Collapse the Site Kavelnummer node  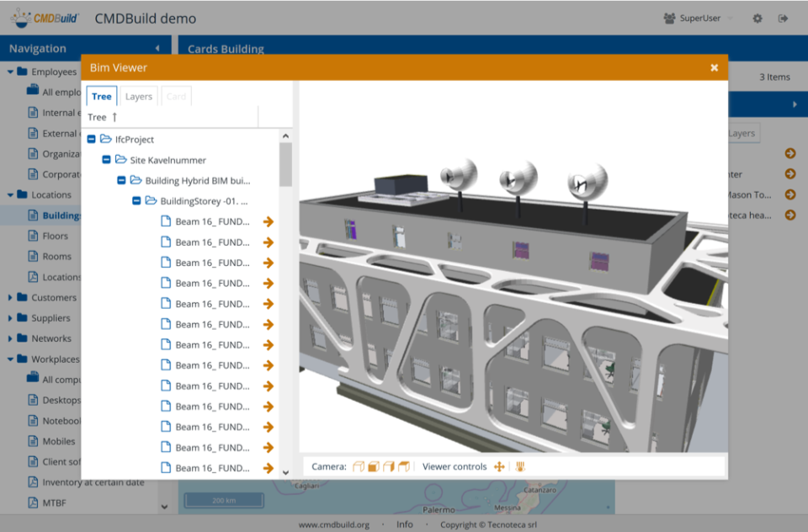106,160
